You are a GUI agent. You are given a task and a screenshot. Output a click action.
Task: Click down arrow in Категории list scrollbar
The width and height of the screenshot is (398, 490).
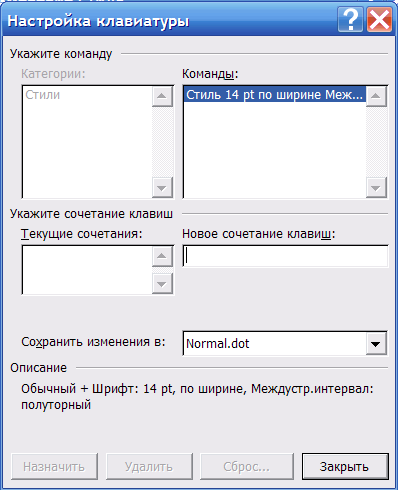[x=162, y=188]
